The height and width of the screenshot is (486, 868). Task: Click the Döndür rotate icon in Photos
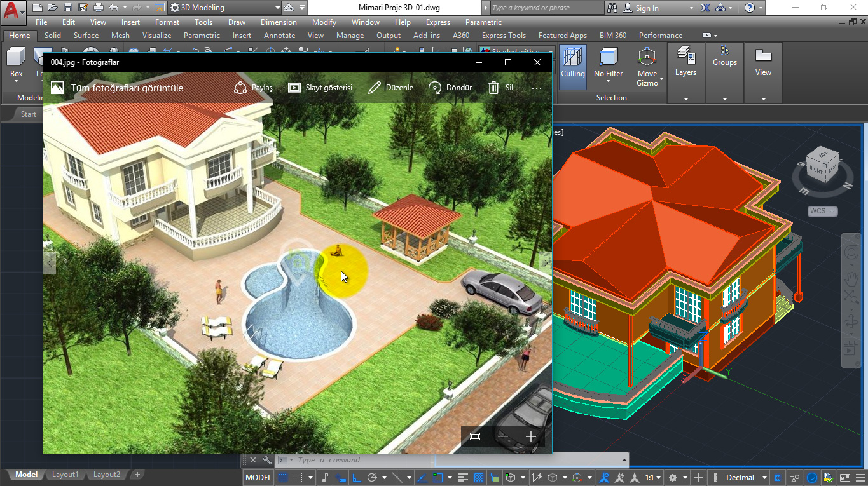click(x=435, y=88)
